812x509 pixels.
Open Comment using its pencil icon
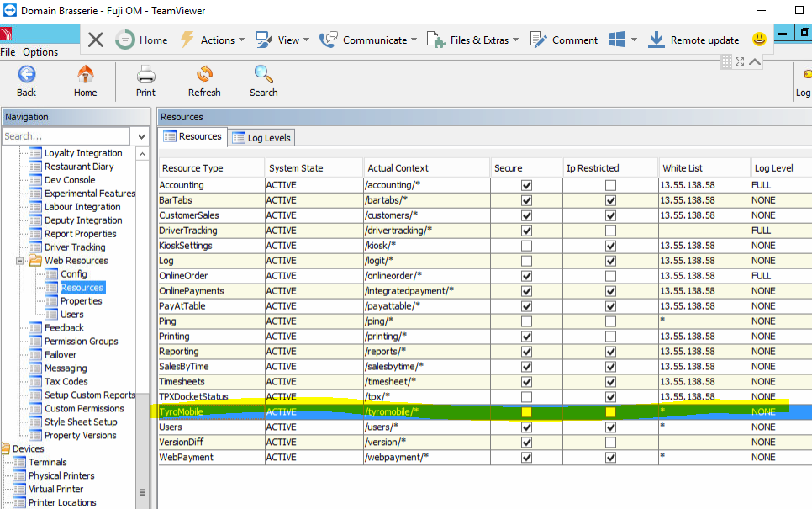pos(535,39)
